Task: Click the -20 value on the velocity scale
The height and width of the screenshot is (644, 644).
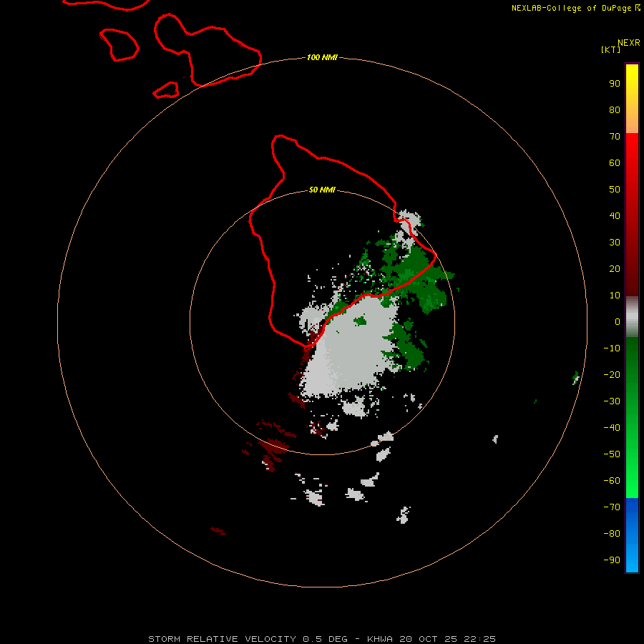Action: click(x=612, y=375)
